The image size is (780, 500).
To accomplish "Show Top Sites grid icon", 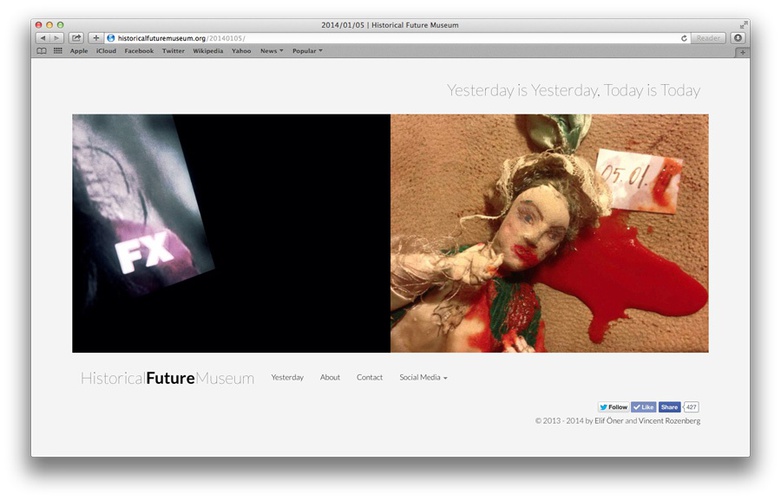I will click(x=57, y=50).
